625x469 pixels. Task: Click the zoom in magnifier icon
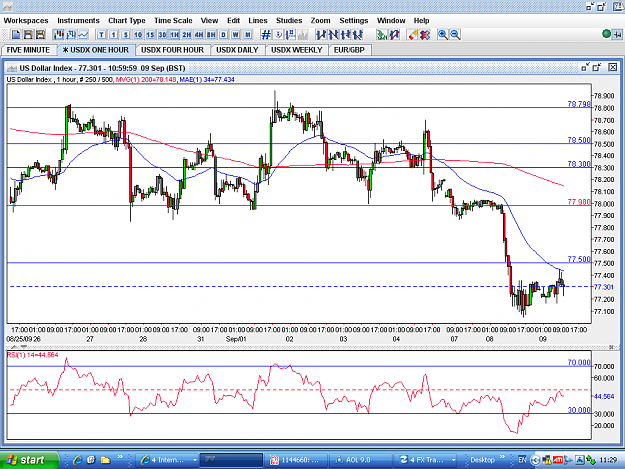coord(442,35)
